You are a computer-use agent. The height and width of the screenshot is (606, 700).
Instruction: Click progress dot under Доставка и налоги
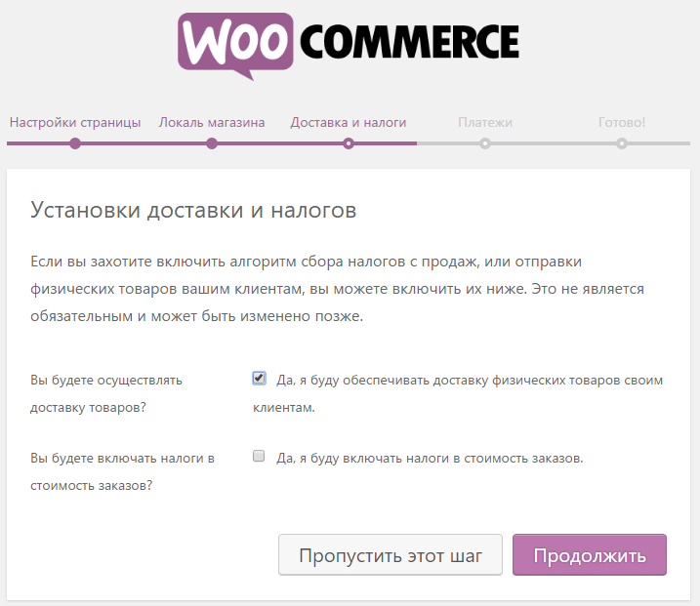tap(349, 143)
